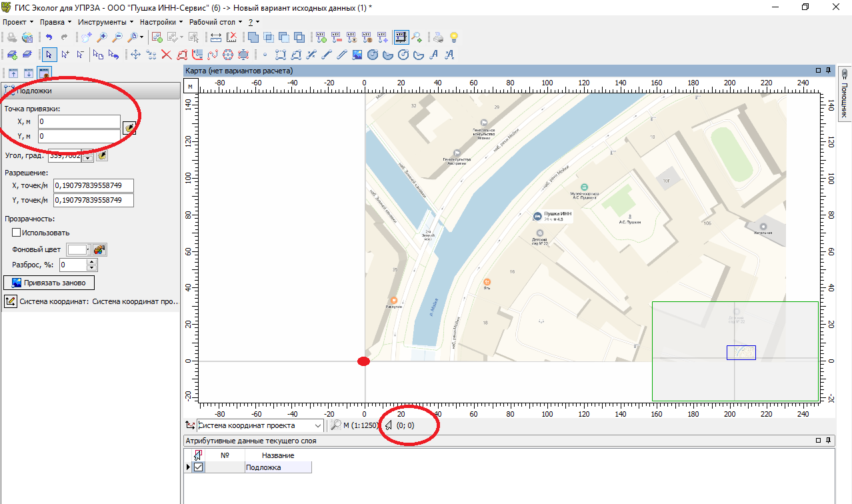Click the zoom in magnifier icon

pos(102,37)
